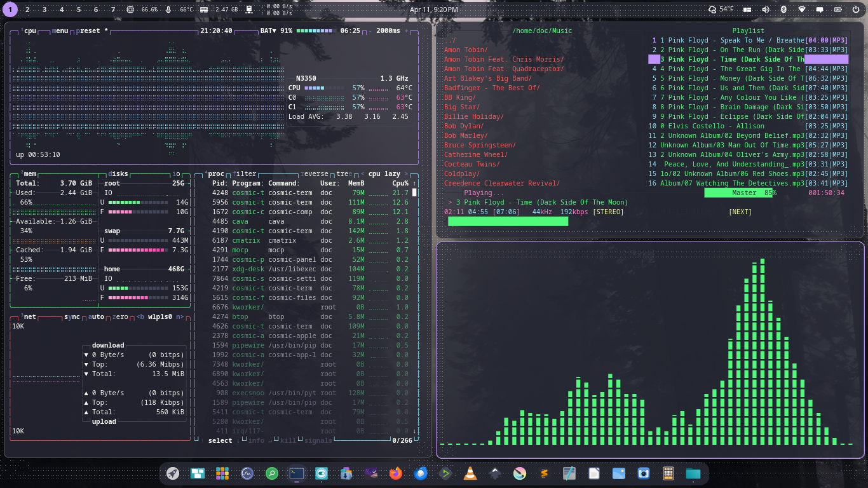The width and height of the screenshot is (868, 488).
Task: Click the CPU usage chip icon in top bar
Action: (x=130, y=10)
